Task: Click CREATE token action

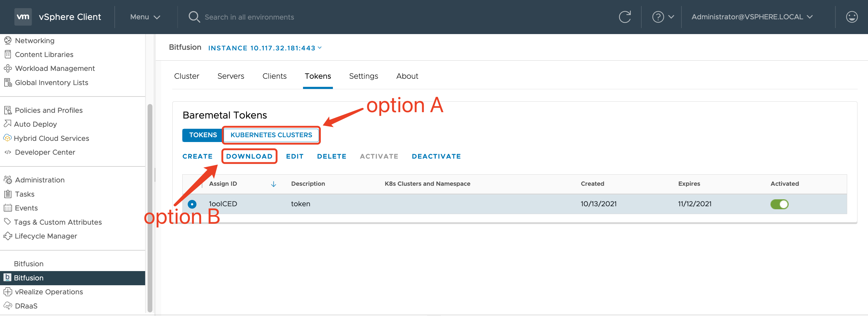Action: (197, 156)
